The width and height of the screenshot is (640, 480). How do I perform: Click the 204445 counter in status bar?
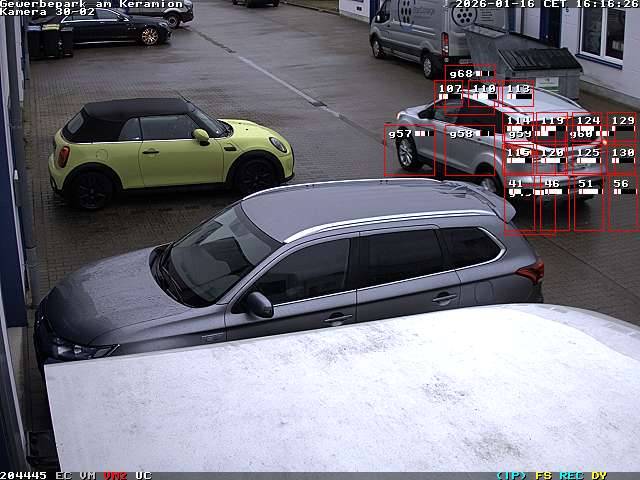tap(24, 475)
